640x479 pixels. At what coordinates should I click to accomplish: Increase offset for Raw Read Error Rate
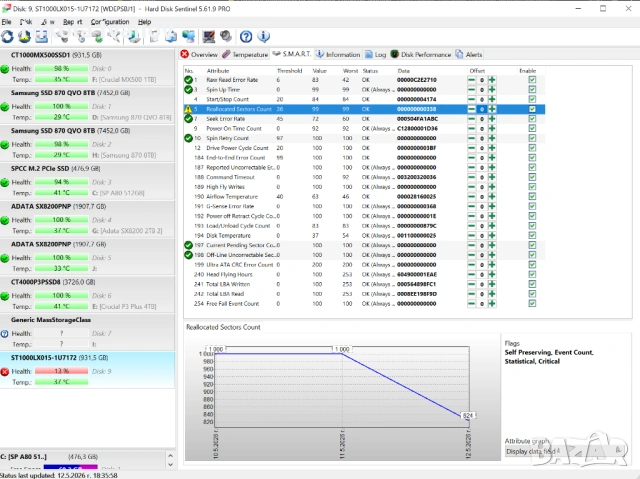click(x=492, y=80)
